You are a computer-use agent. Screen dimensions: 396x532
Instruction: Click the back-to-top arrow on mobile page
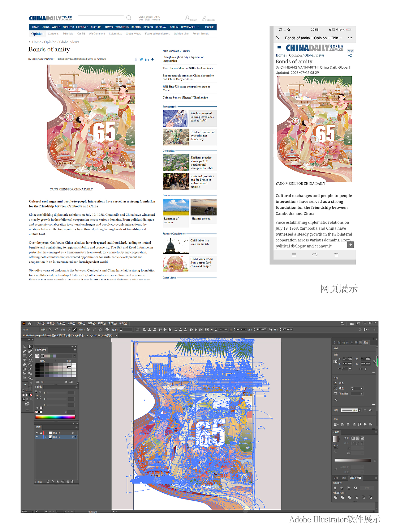coord(351,245)
